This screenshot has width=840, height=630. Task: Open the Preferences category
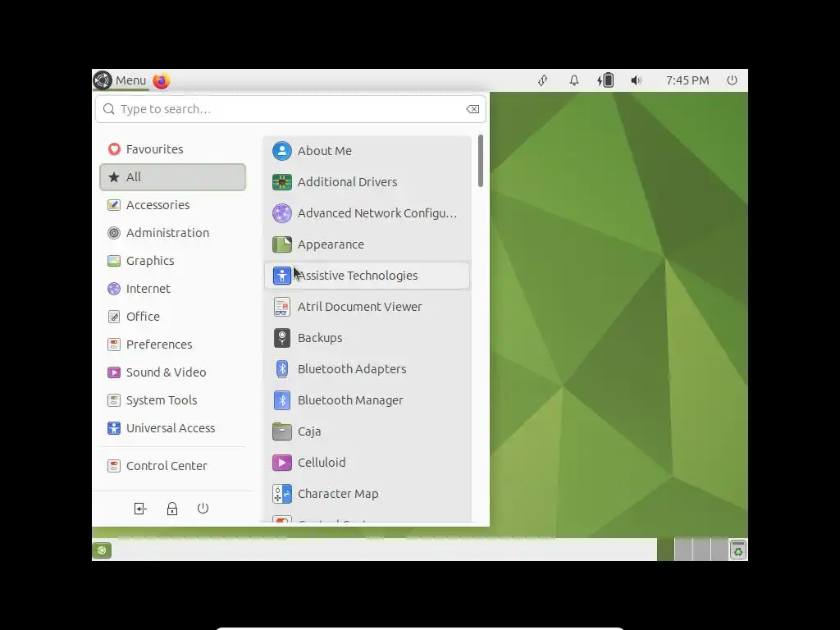[172, 345]
